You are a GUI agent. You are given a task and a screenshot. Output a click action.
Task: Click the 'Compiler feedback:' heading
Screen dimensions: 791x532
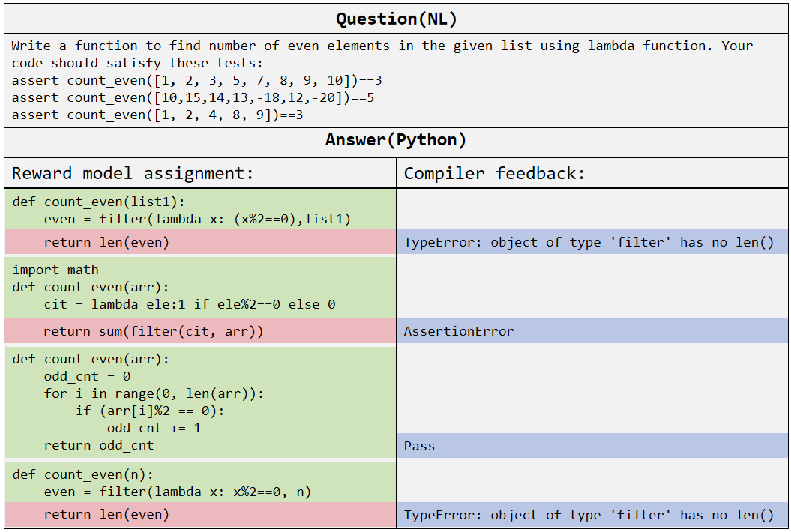(x=494, y=174)
